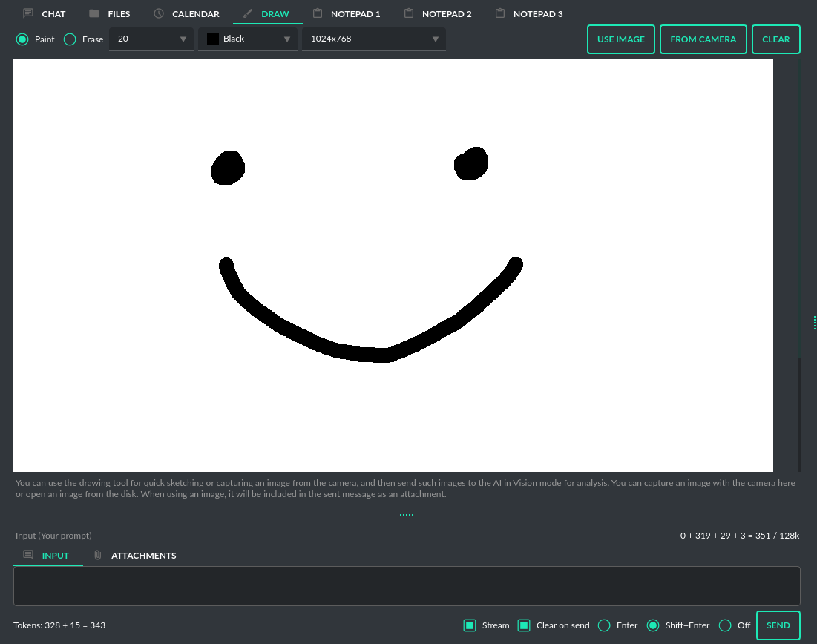Click the clipboard icon beside Notepad 3
The width and height of the screenshot is (817, 644).
coord(500,13)
